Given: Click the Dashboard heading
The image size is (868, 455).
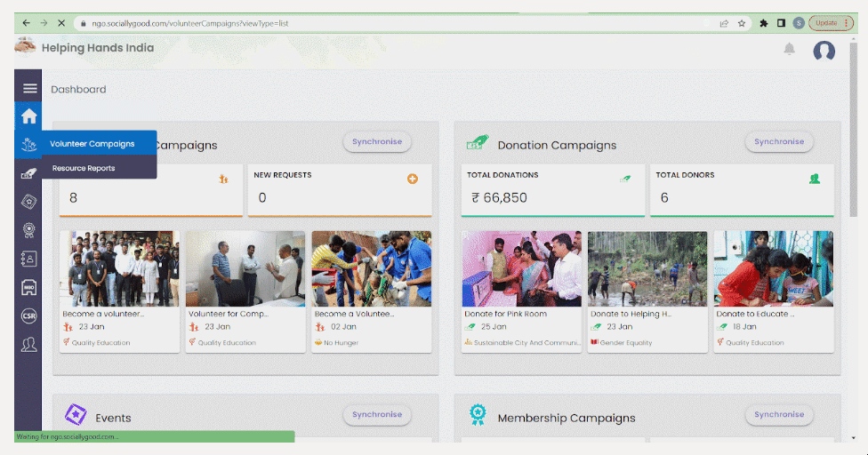Looking at the screenshot, I should (78, 89).
